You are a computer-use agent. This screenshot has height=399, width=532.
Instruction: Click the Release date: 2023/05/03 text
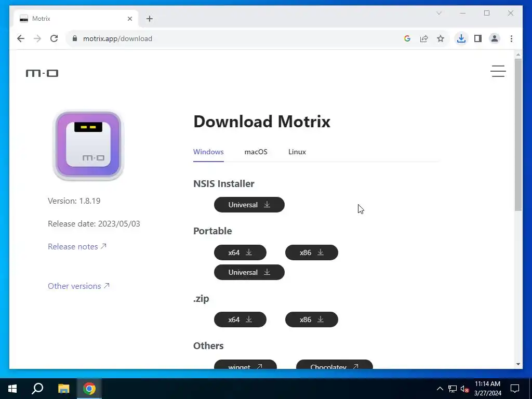tap(94, 223)
